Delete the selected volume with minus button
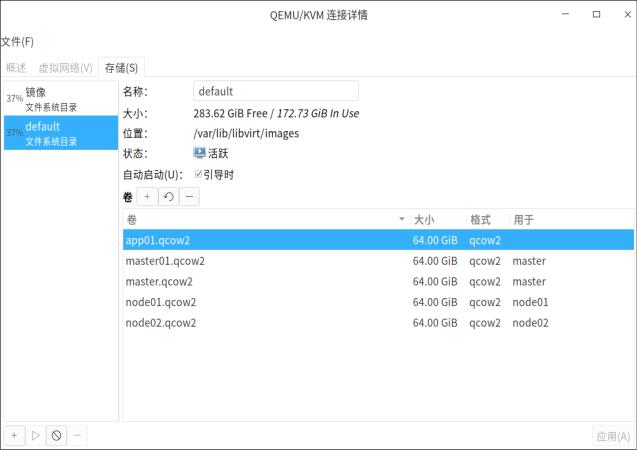This screenshot has width=637, height=450. (x=189, y=197)
